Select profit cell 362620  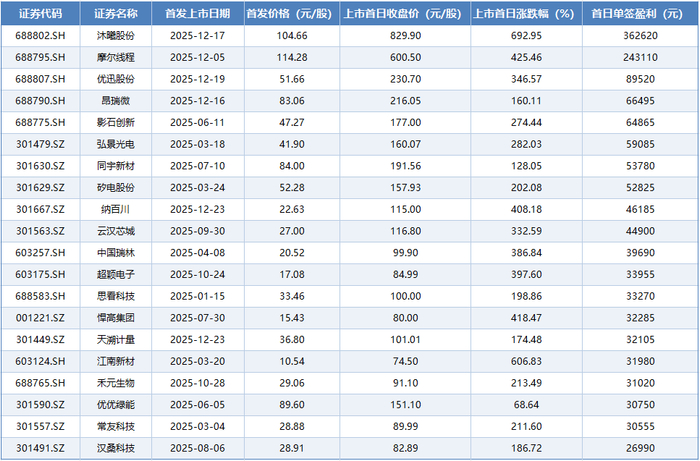(x=640, y=36)
